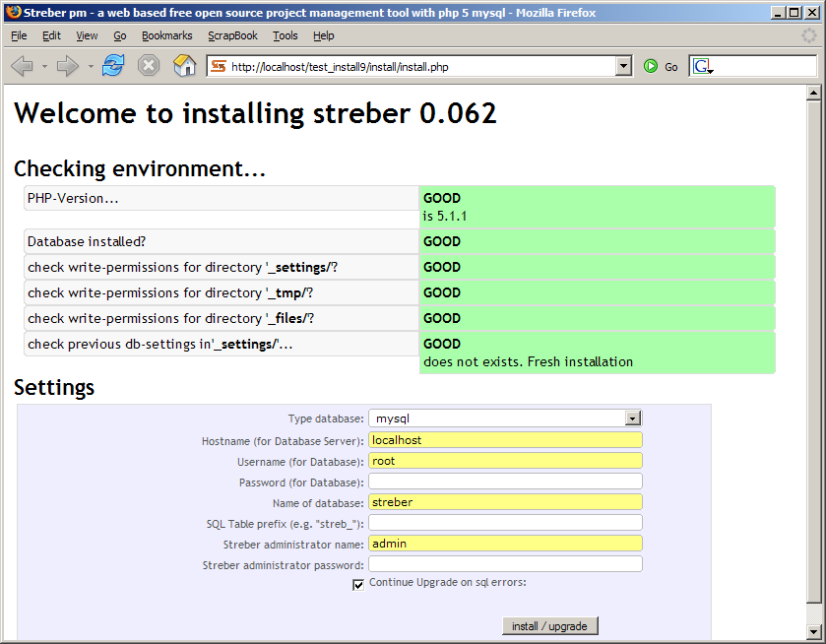
Task: Click the empty Password (for Database) field
Action: [x=505, y=482]
